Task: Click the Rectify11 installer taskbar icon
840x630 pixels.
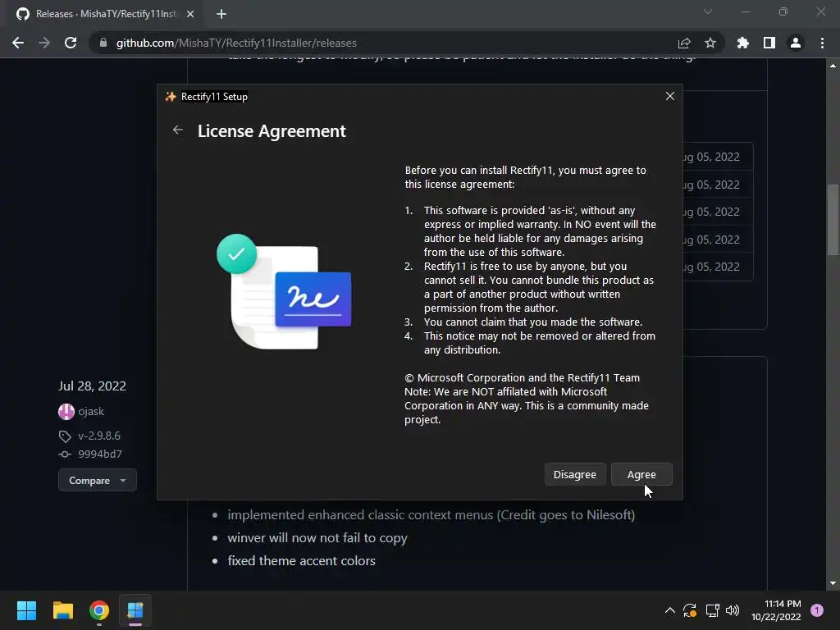Action: 135,610
